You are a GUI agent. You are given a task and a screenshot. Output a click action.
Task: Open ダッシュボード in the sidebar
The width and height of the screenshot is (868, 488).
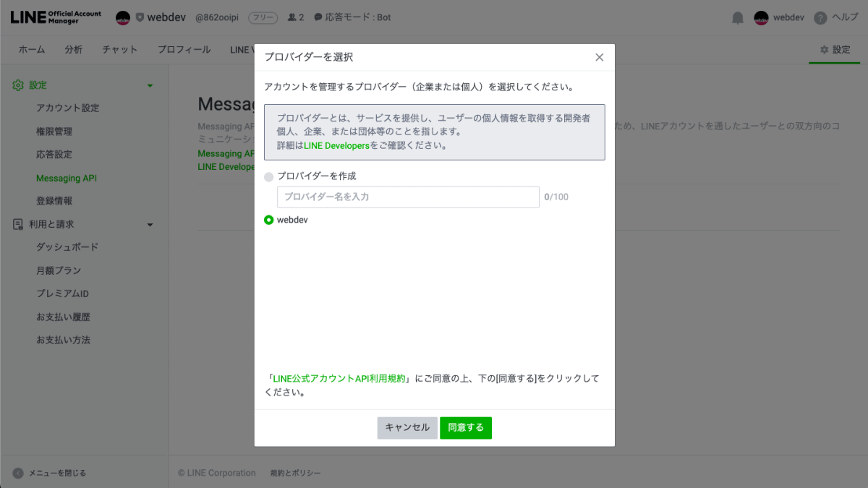point(67,247)
